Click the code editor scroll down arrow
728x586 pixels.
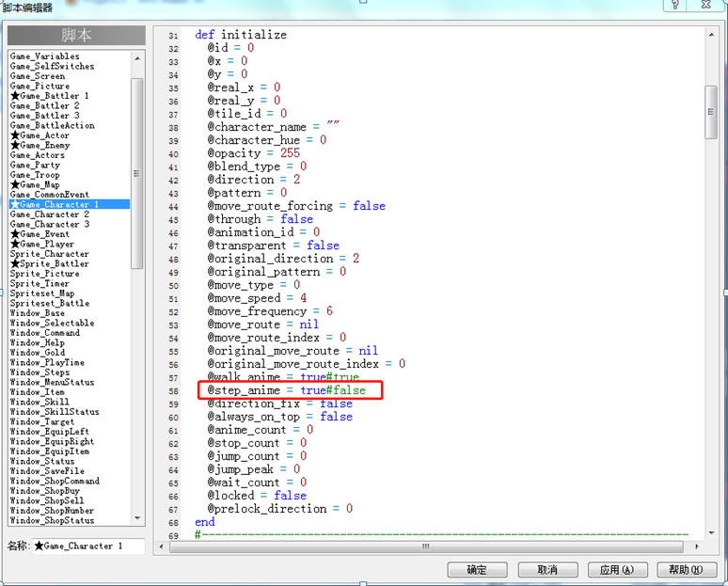[x=711, y=533]
